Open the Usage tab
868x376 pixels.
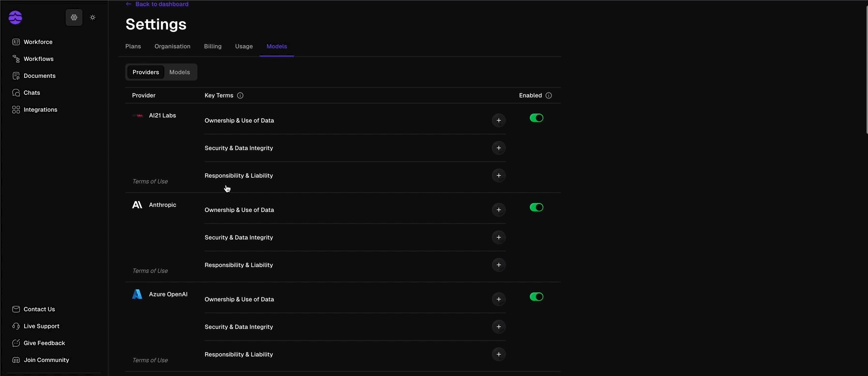244,46
